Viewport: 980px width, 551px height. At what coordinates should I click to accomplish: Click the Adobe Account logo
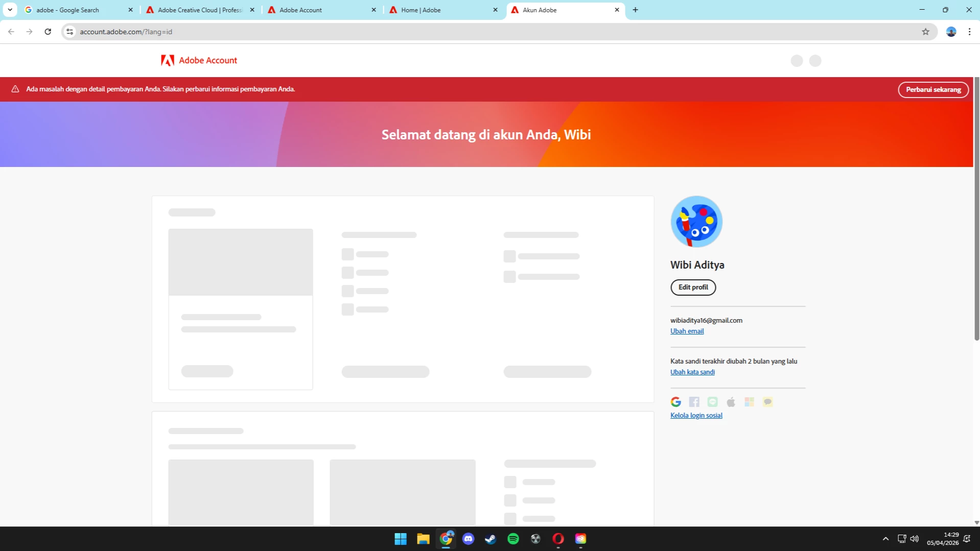pyautogui.click(x=199, y=60)
